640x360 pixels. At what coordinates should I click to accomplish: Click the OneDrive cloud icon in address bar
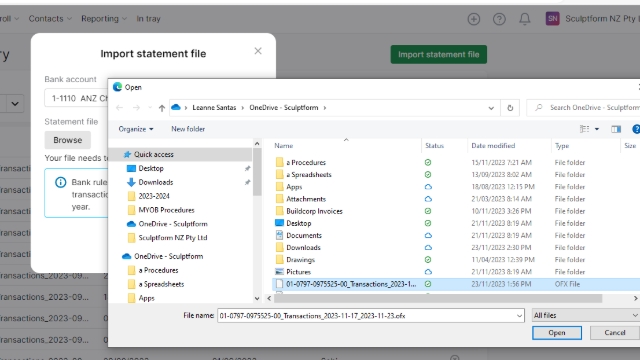pos(176,107)
